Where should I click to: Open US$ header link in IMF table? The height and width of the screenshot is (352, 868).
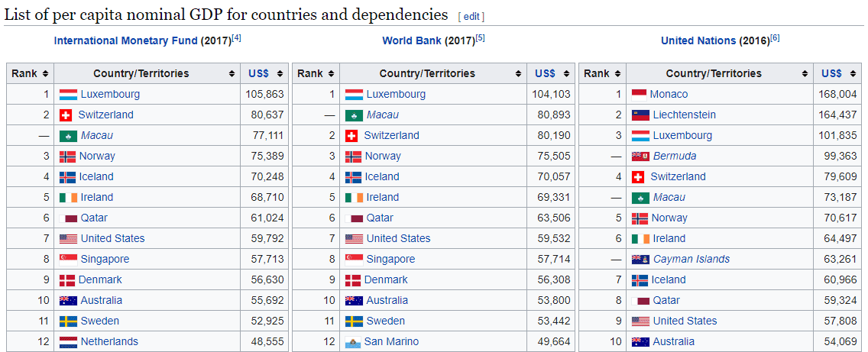(x=258, y=73)
